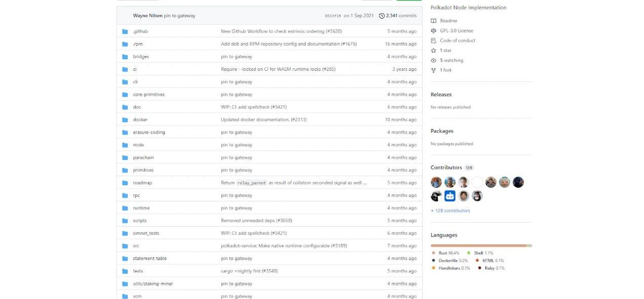Select the Ruby 0.1% language entry
The image size is (644, 299).
coord(491,268)
